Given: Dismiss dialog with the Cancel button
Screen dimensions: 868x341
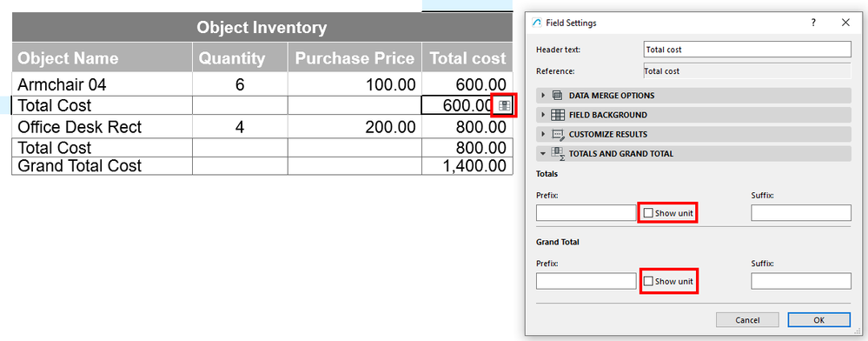Looking at the screenshot, I should click(x=747, y=320).
